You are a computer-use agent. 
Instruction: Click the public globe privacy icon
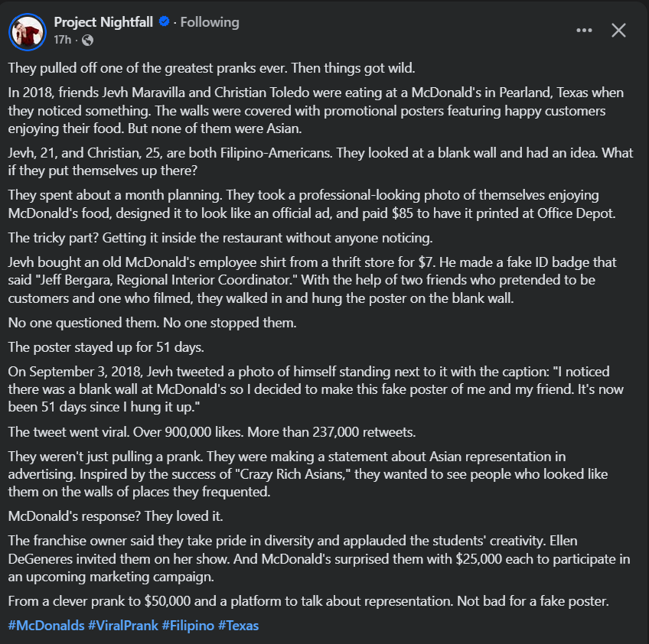coord(87,39)
